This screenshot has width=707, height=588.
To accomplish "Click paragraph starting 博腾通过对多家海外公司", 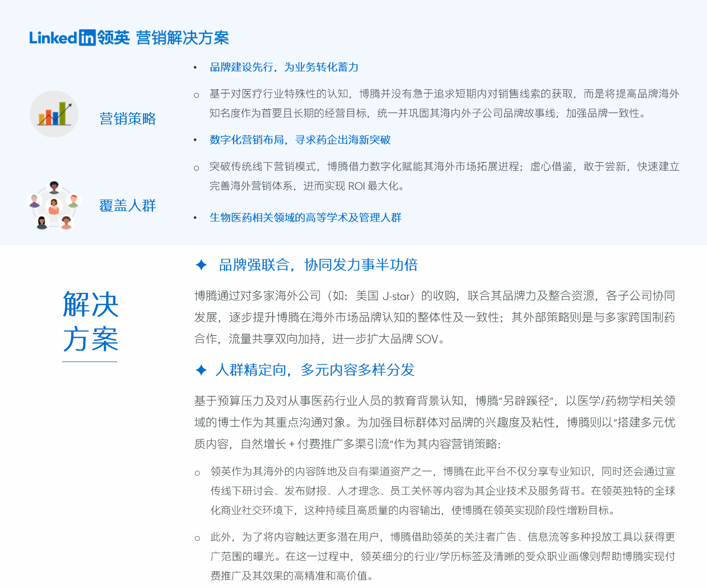I will coord(435,317).
